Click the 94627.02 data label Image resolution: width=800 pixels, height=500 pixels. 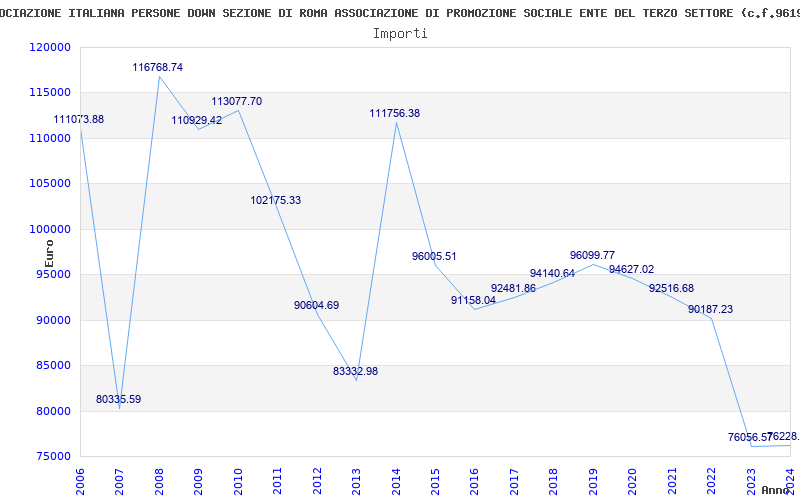(x=631, y=269)
